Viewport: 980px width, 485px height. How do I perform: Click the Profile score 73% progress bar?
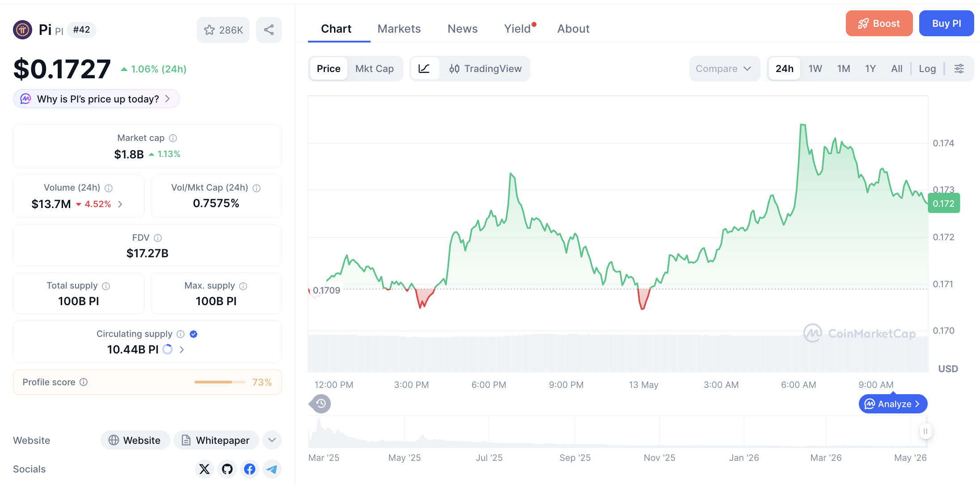220,382
